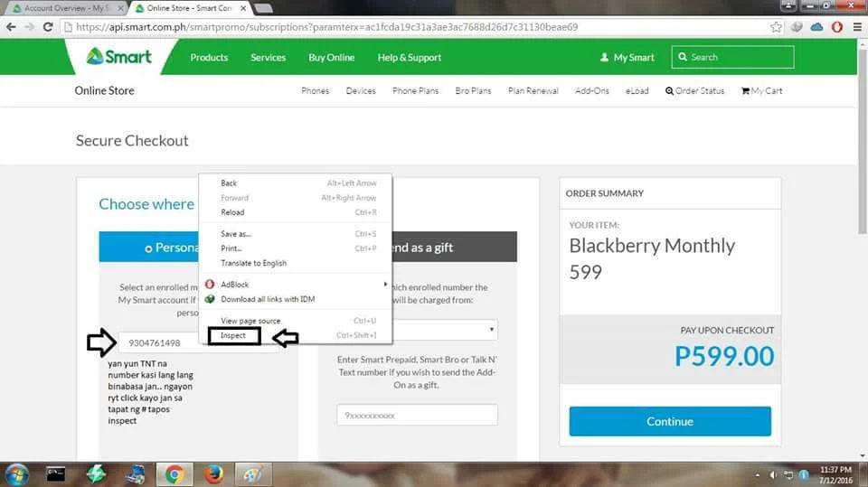
Task: Click the volume icon in system tray
Action: point(773,475)
